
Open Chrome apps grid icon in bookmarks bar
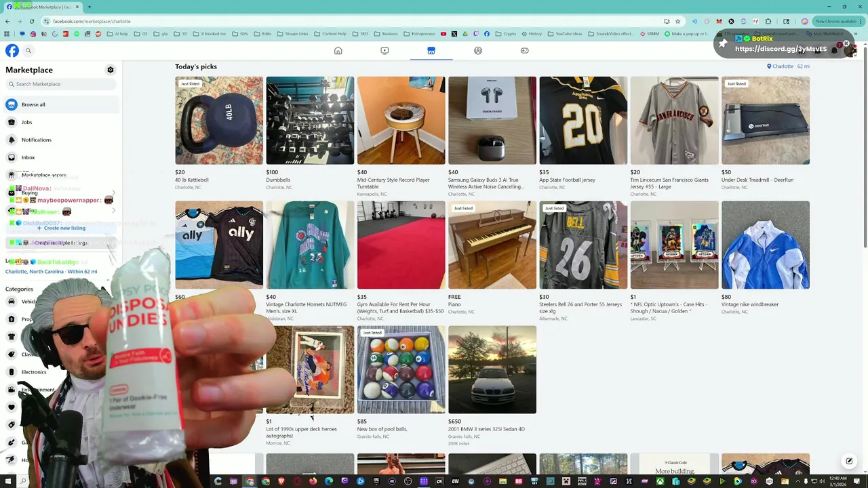[x=7, y=34]
